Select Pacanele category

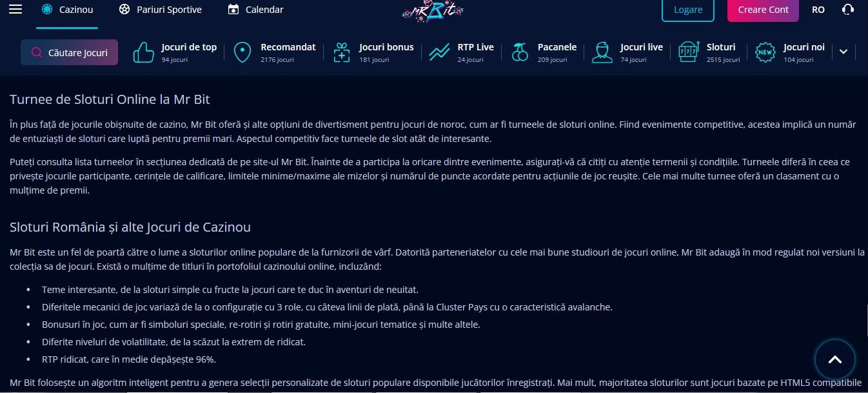tap(544, 52)
